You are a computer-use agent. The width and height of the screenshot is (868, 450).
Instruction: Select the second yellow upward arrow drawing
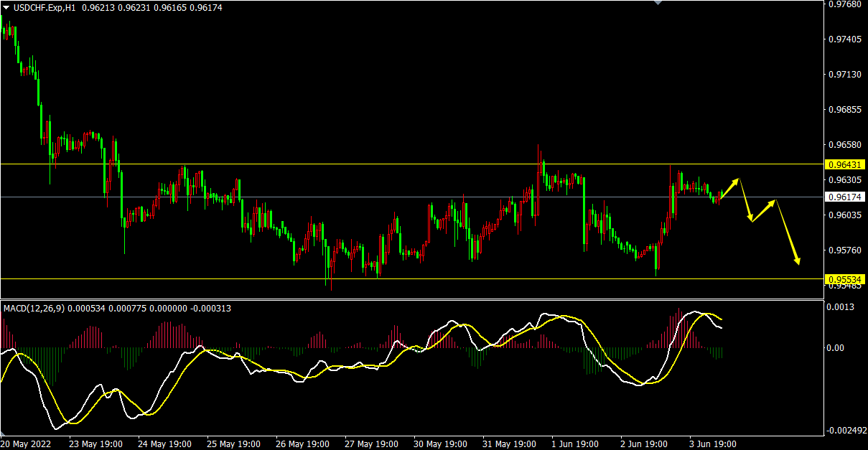764,210
